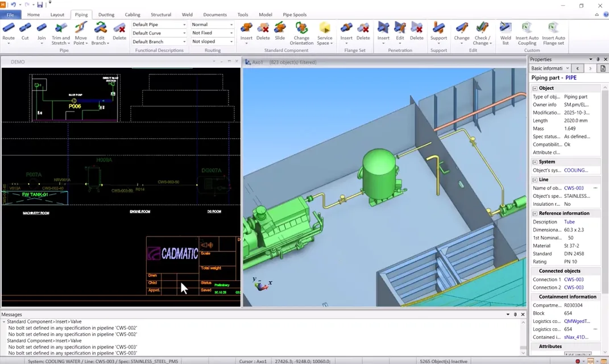Open the Weld list

pos(505,32)
